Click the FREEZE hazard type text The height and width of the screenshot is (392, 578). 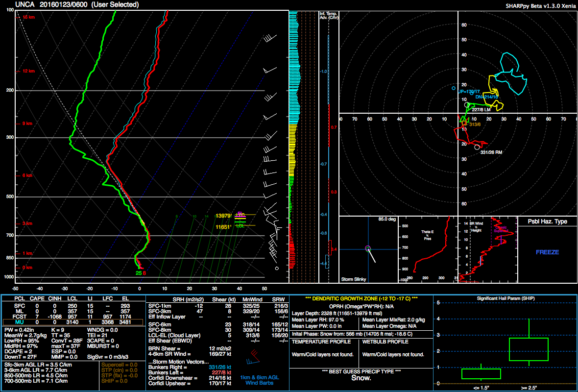pos(548,252)
